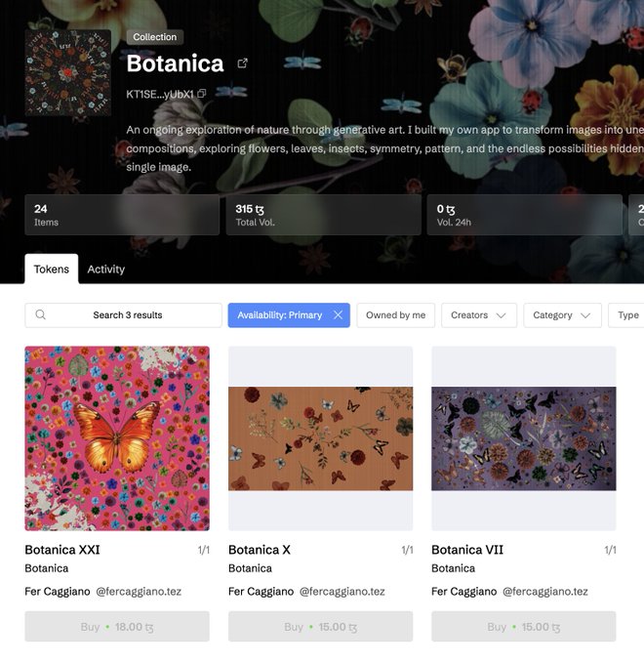
Task: Click the 315 tez Total Vol. card
Action: (324, 215)
